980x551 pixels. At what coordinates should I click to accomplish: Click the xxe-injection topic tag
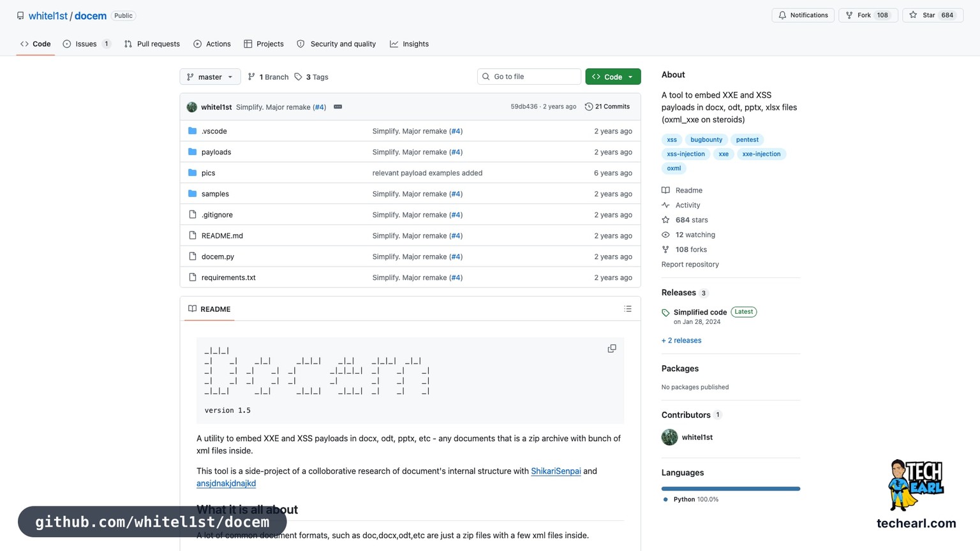pos(761,154)
